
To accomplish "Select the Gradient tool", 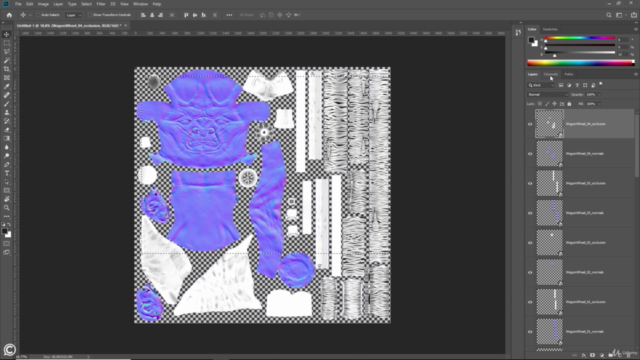I will click(7, 138).
